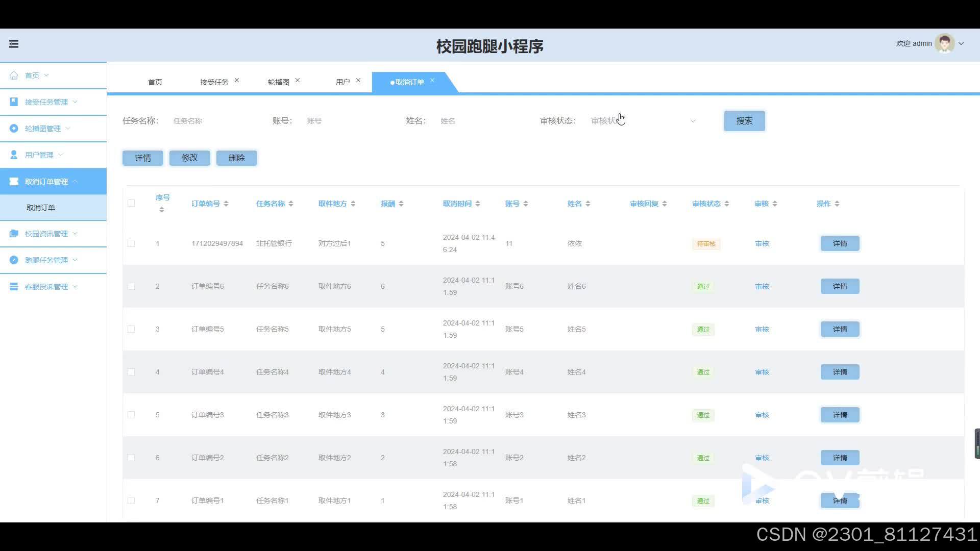Click the home icon beside 首页 in the sidebar

[x=14, y=76]
